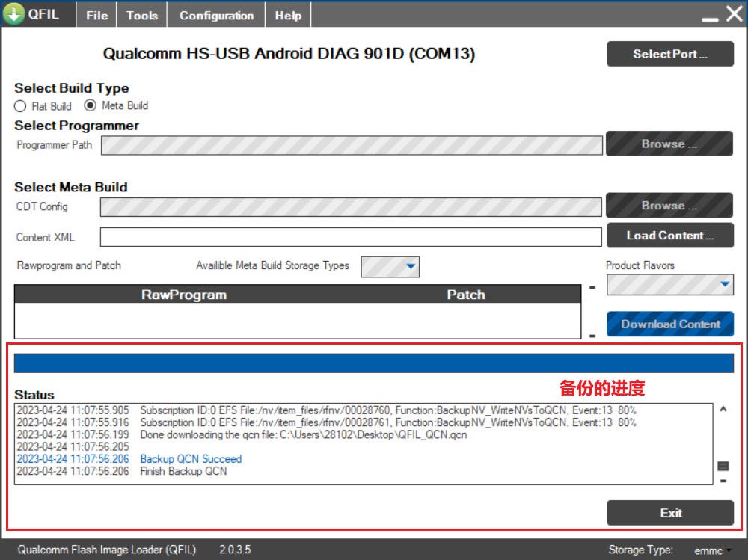Click the blue backup progress bar
The image size is (748, 560).
(x=373, y=363)
